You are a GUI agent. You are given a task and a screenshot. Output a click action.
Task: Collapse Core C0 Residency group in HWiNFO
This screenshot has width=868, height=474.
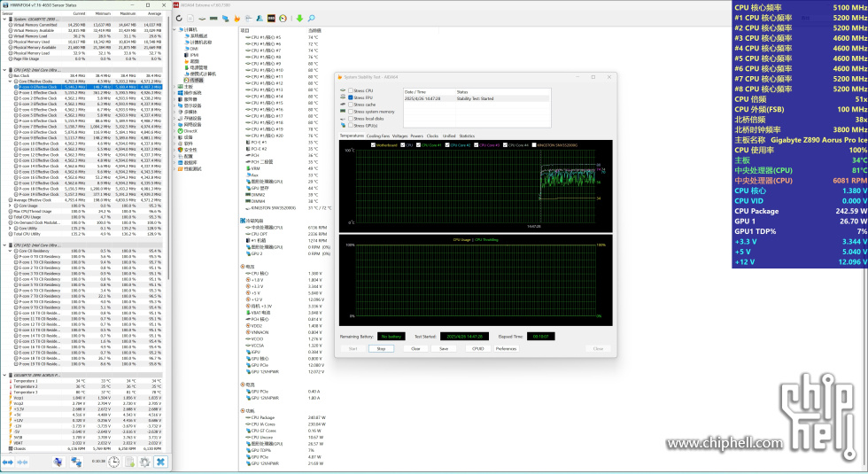pyautogui.click(x=10, y=251)
